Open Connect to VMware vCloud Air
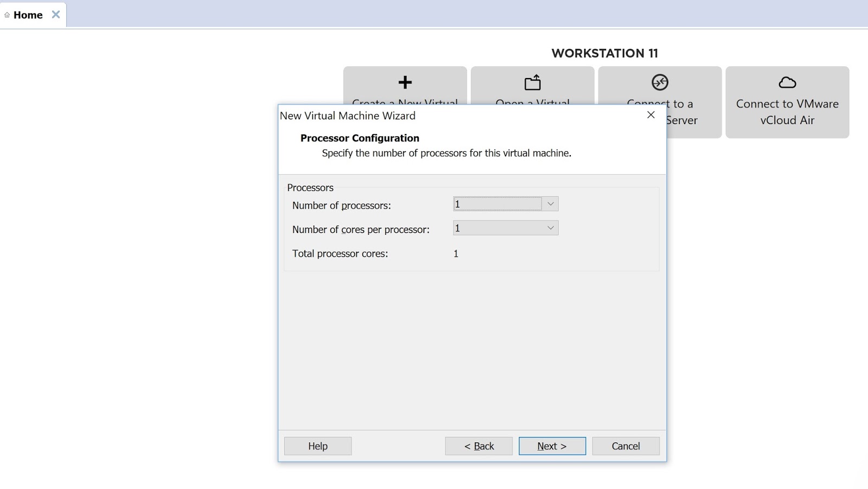The image size is (868, 489). (787, 103)
